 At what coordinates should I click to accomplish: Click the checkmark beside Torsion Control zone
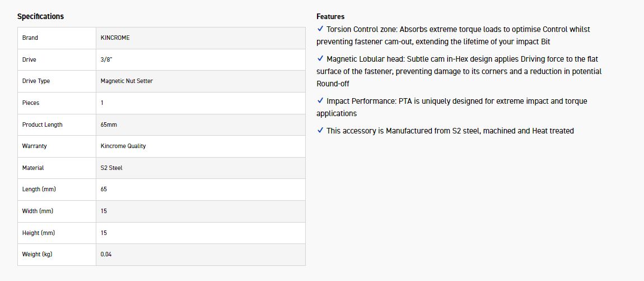tap(320, 29)
